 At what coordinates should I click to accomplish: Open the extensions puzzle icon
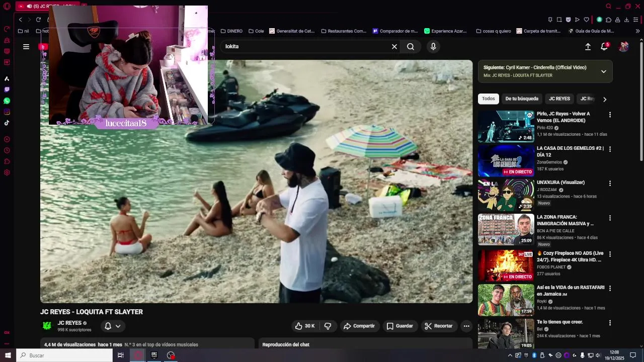click(608, 20)
